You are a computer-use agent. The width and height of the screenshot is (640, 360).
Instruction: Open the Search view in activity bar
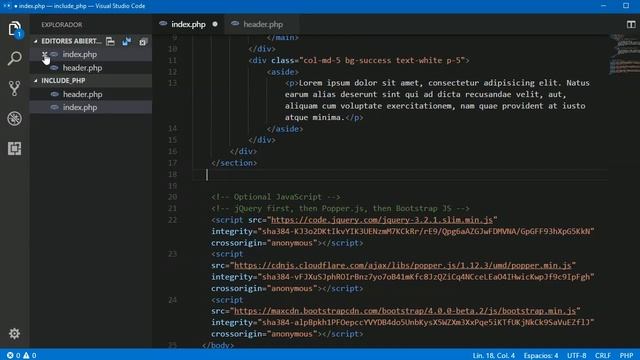point(15,58)
